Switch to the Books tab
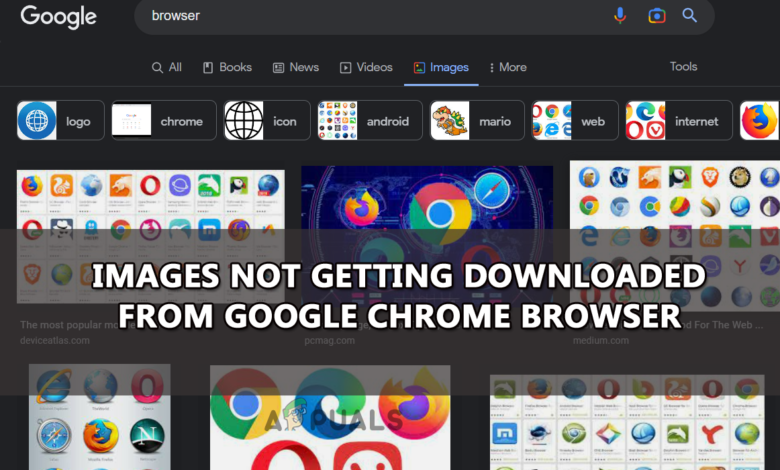The height and width of the screenshot is (470, 780). [227, 67]
